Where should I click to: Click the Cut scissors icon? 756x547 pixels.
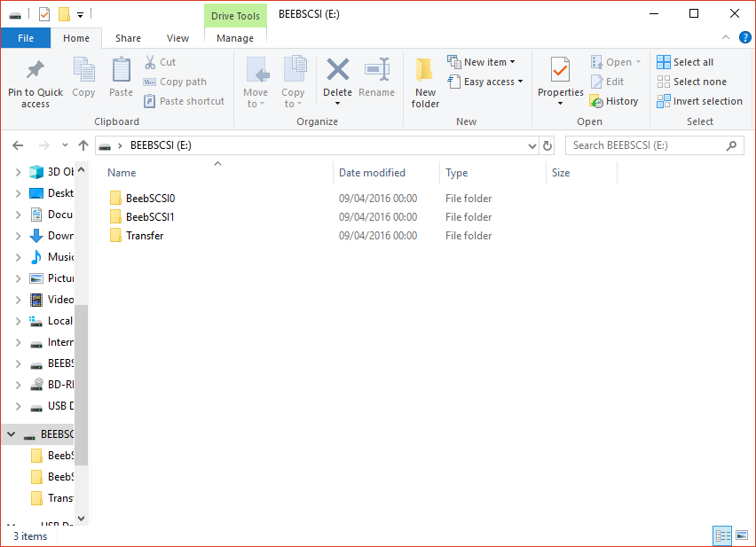click(150, 62)
